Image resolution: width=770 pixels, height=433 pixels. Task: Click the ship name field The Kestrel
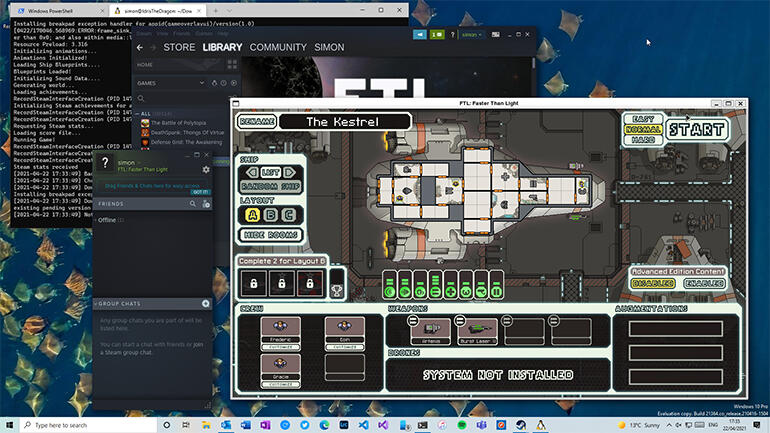coord(345,121)
